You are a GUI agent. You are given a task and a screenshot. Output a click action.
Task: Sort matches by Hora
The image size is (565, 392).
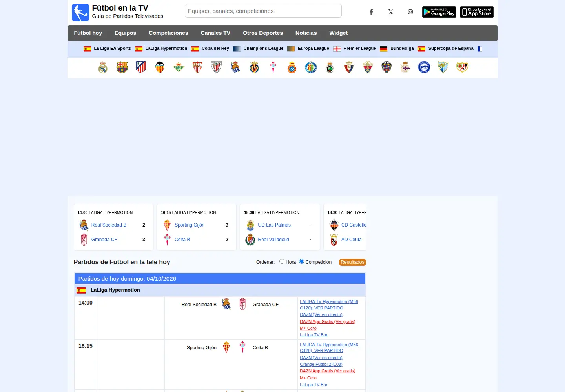(x=282, y=261)
